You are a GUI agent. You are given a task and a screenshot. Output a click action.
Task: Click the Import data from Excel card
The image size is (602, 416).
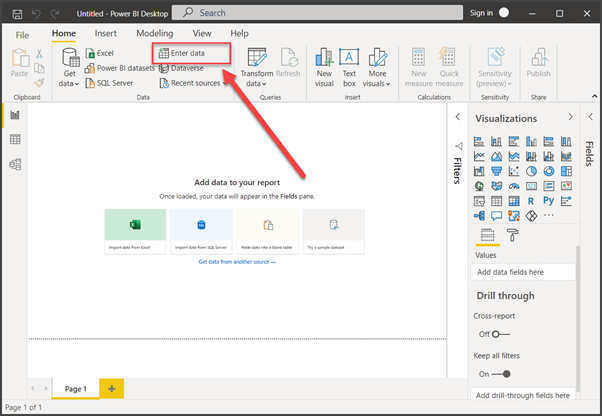pos(135,231)
